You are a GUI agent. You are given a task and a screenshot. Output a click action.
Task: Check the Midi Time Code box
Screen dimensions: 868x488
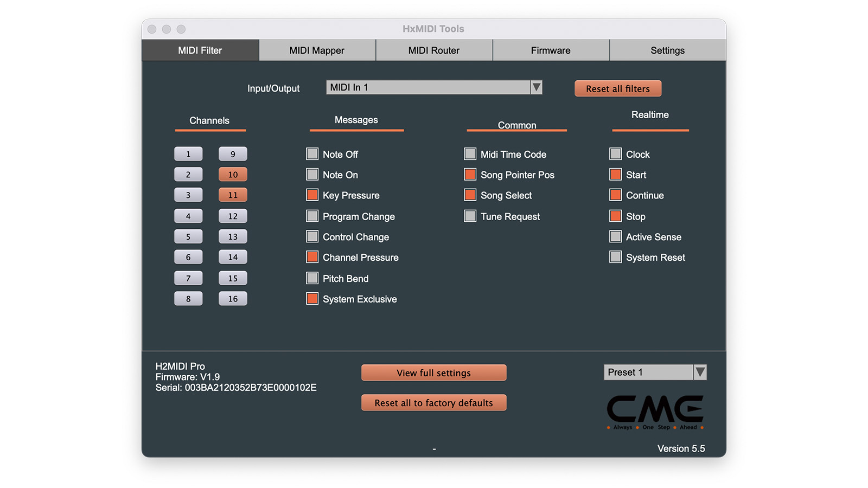click(x=470, y=154)
